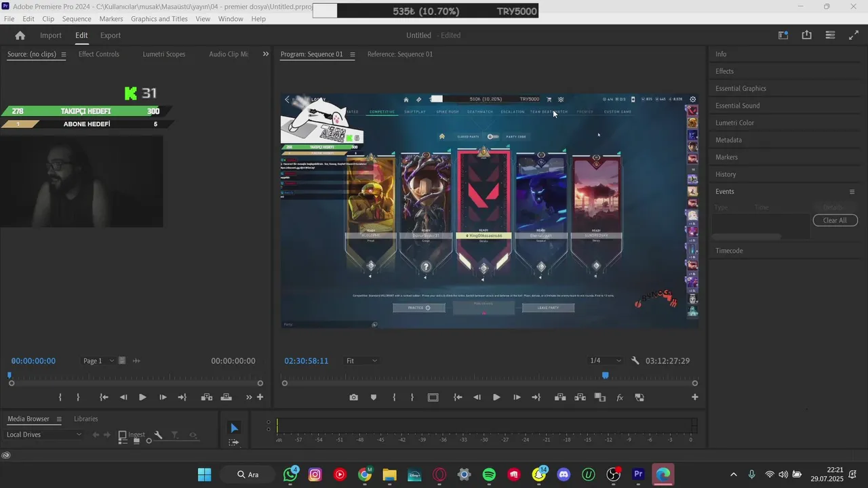868x488 pixels.
Task: Click Overwrite button in Source monitor
Action: tap(226, 397)
